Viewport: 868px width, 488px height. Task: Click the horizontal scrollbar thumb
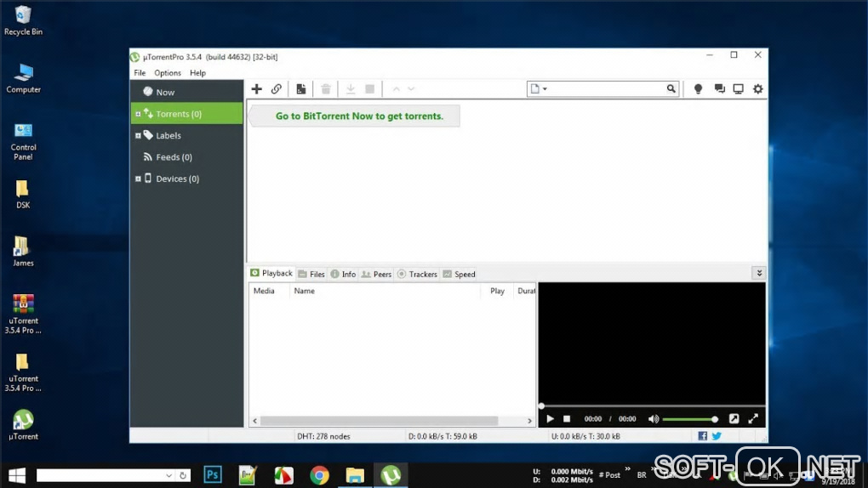coord(380,421)
